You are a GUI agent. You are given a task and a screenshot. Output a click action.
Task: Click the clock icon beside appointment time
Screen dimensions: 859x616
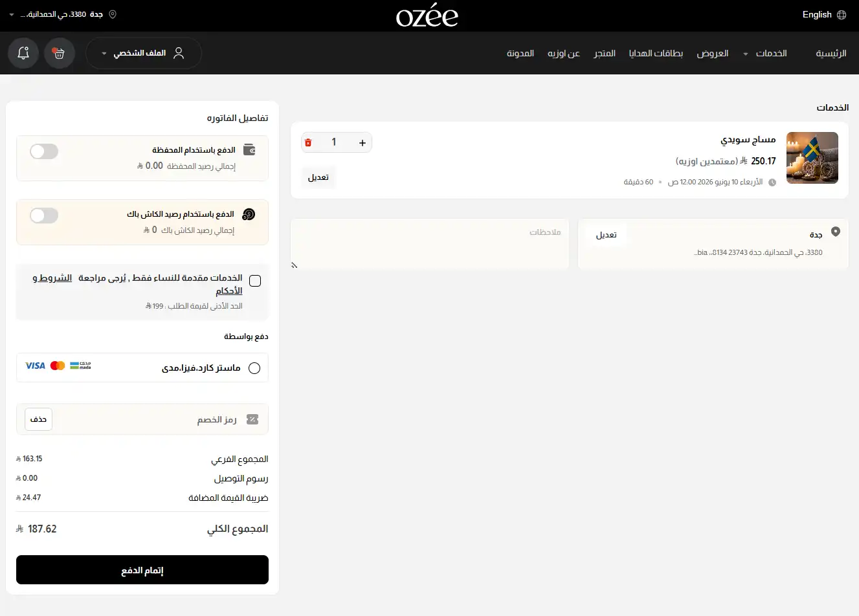point(772,182)
